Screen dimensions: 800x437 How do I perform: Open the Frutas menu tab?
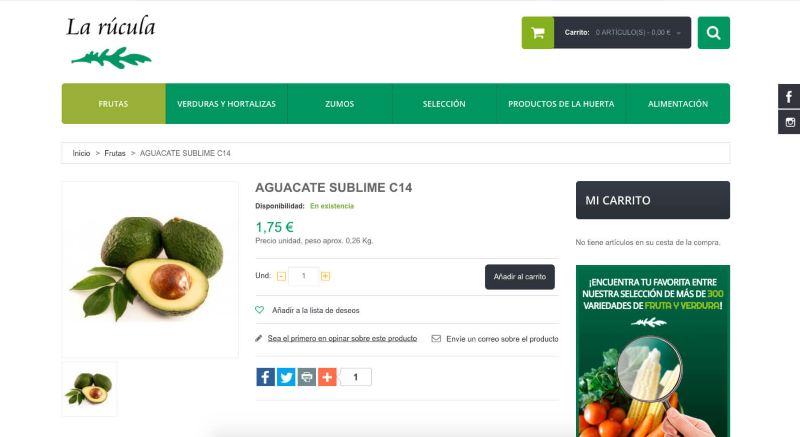tap(113, 104)
